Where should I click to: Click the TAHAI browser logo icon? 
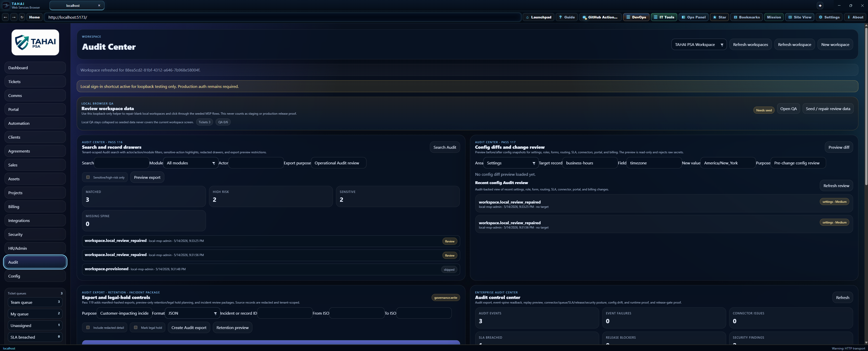6,5
